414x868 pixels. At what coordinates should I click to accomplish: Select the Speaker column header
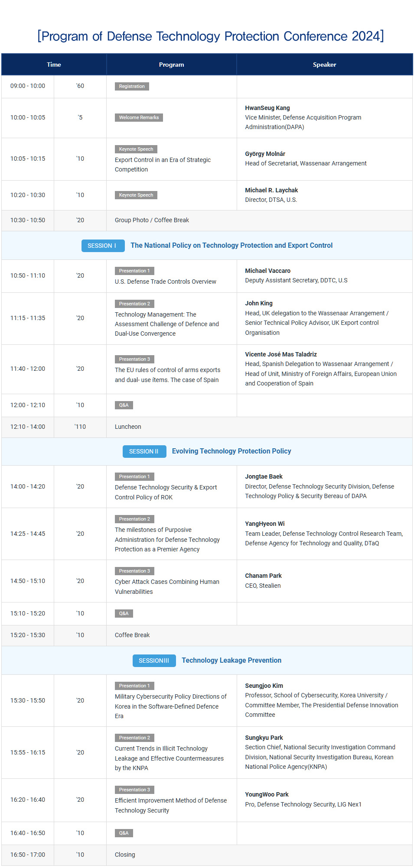point(324,65)
